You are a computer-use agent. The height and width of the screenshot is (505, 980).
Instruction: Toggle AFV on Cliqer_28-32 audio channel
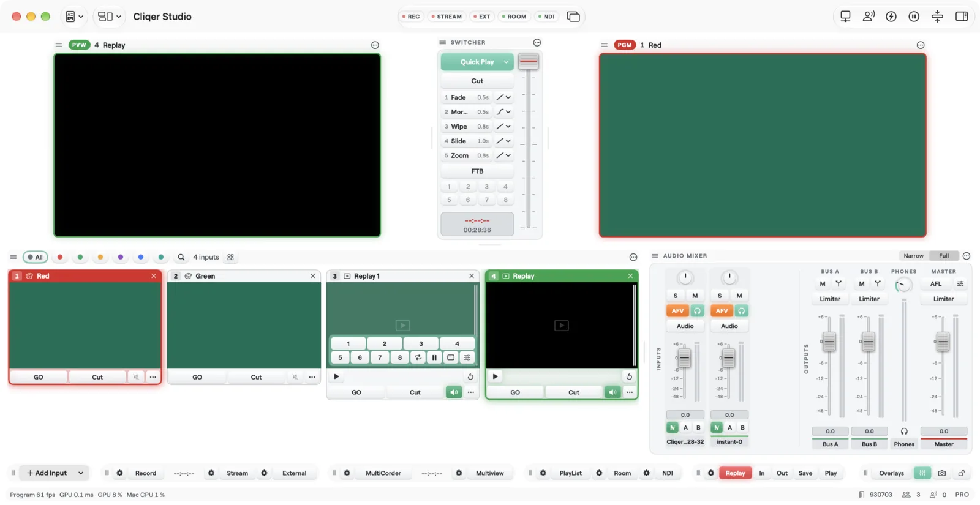click(677, 311)
